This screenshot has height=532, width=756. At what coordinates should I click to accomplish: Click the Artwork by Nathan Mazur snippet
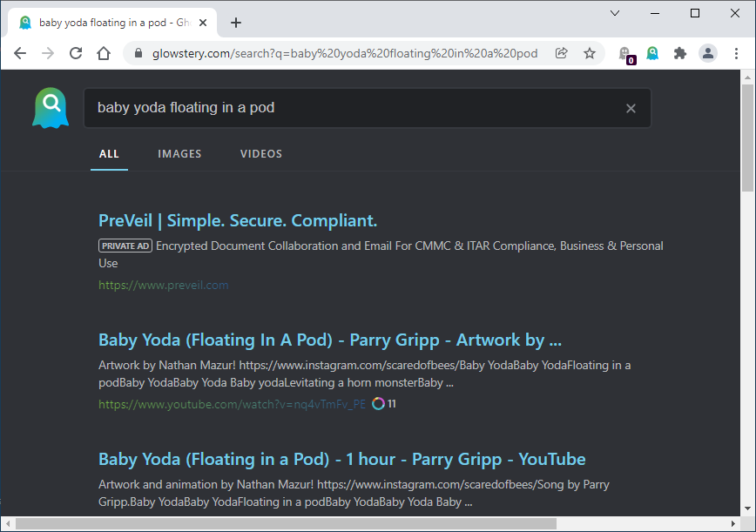[x=364, y=374]
